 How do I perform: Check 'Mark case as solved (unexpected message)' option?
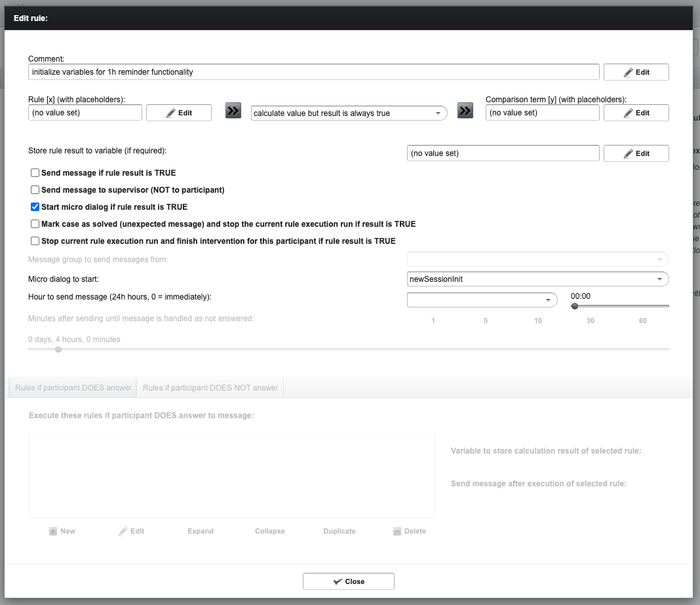tap(35, 224)
